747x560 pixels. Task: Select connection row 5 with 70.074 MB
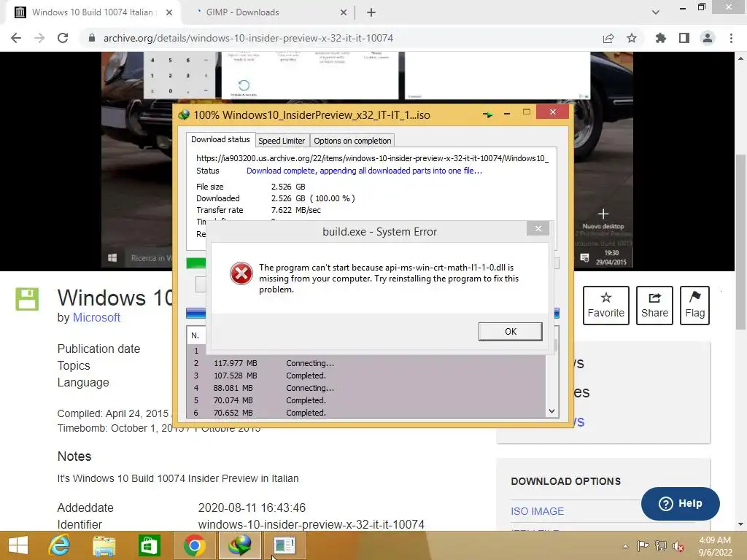click(366, 400)
